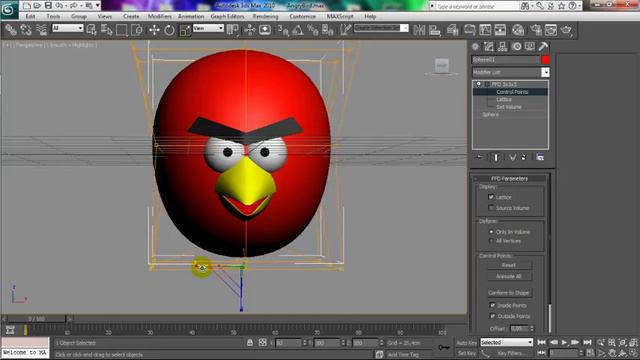Toggle the Lattice display checkbox

[x=491, y=197]
